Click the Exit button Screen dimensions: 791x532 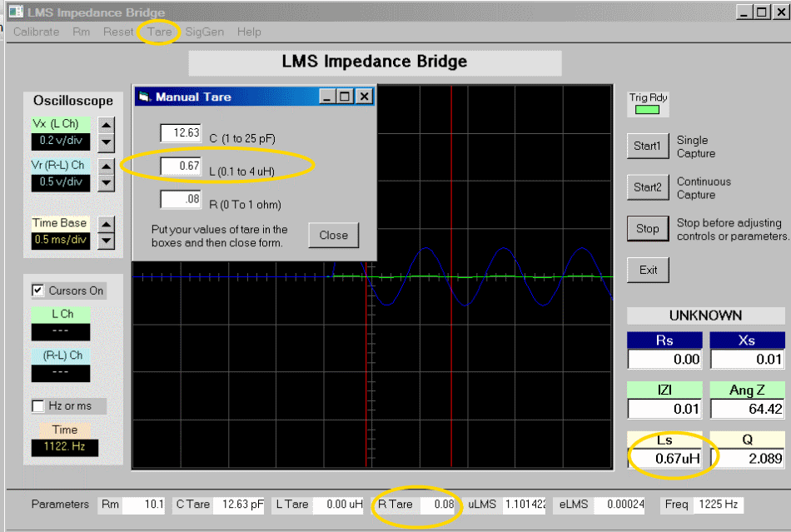click(648, 270)
